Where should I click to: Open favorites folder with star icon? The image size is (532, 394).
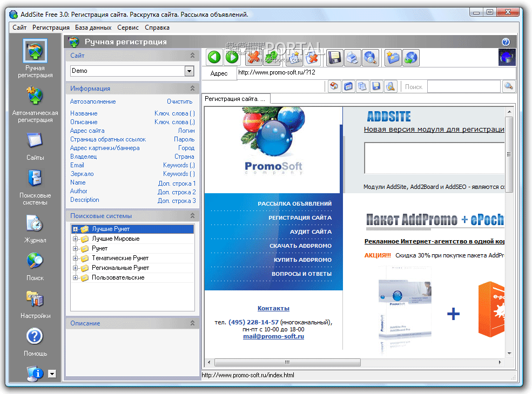(393, 57)
